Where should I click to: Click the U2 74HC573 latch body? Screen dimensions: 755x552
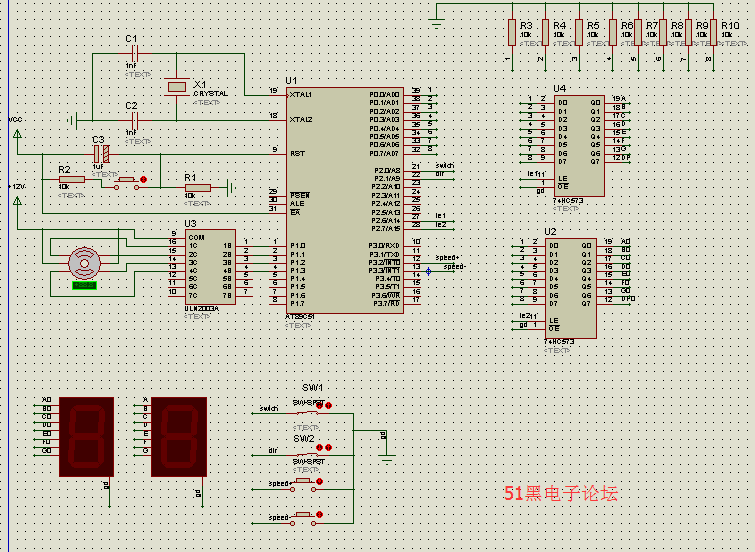point(571,288)
